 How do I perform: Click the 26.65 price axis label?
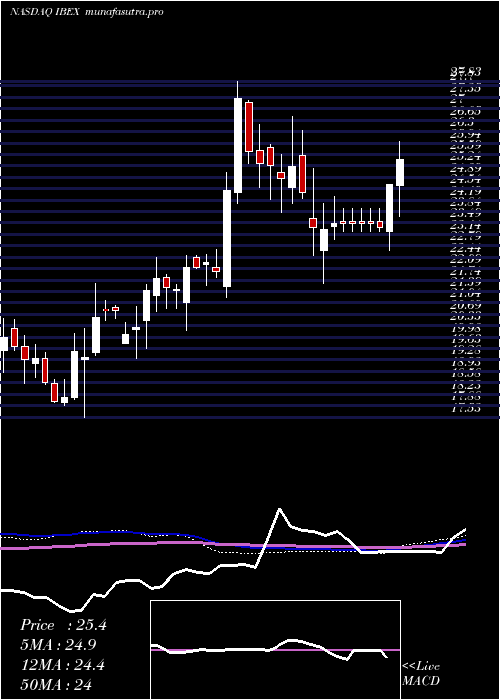click(x=466, y=112)
